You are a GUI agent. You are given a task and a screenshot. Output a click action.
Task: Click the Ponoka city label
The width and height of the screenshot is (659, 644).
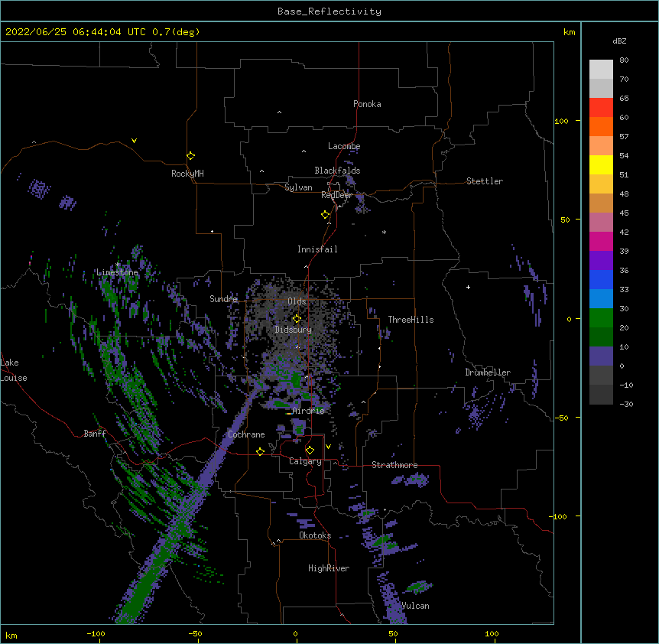coord(367,104)
